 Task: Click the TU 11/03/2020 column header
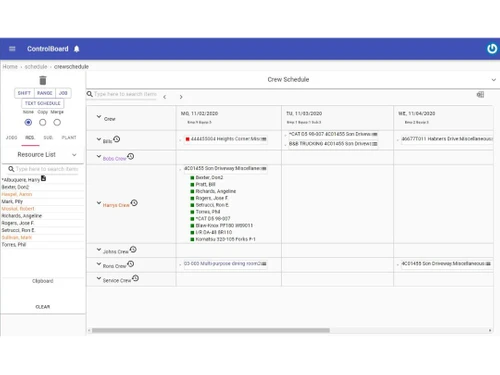tap(304, 114)
